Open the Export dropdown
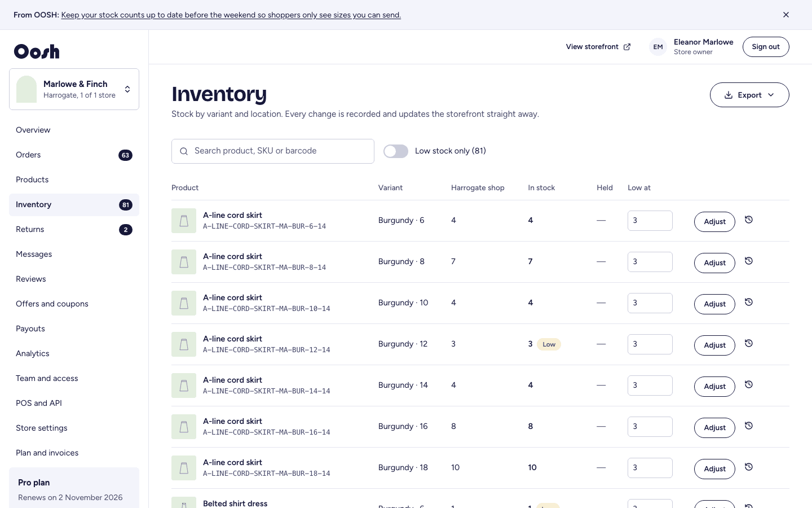The image size is (812, 508). (749, 95)
